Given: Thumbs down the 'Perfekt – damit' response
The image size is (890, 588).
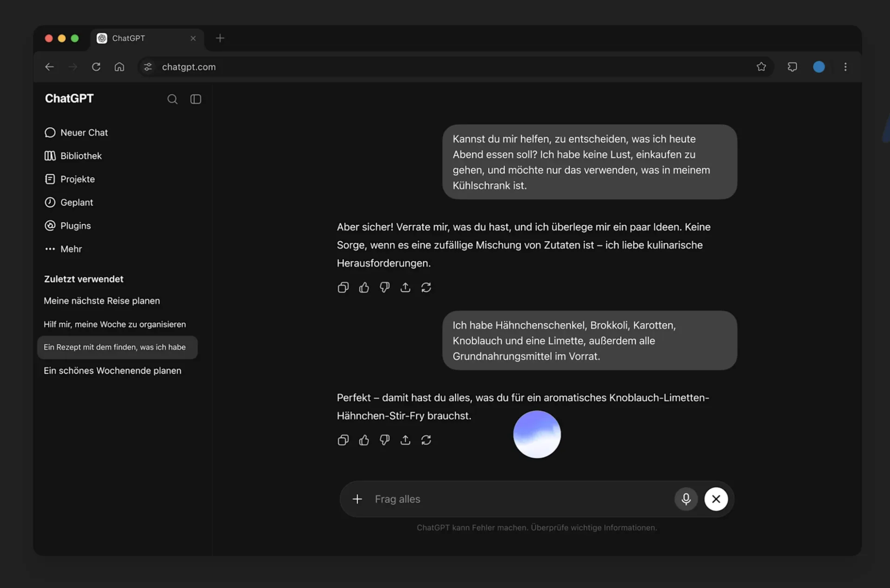Looking at the screenshot, I should tap(385, 440).
